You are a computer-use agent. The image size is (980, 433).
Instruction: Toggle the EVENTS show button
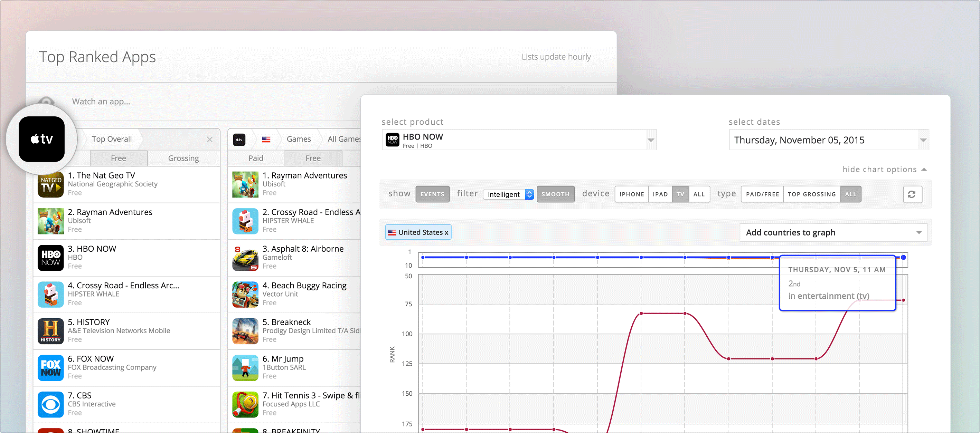pos(432,194)
